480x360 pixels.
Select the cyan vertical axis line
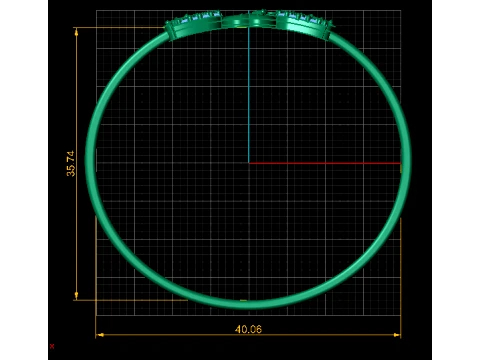(249, 95)
